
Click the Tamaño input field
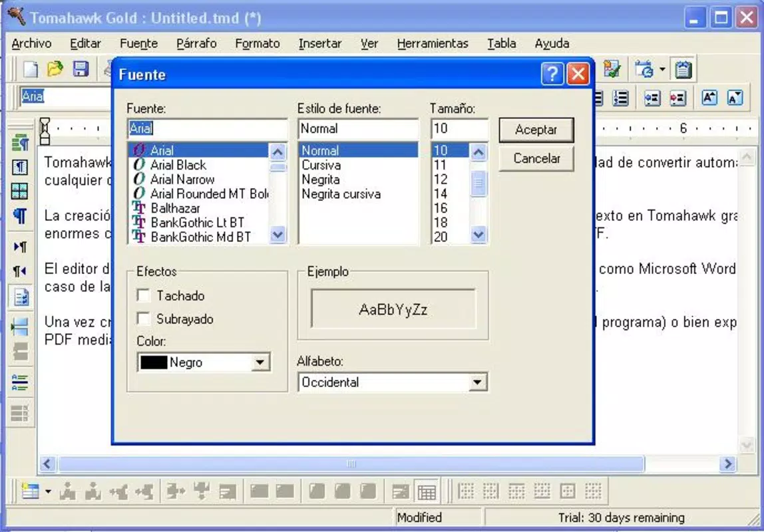click(459, 128)
